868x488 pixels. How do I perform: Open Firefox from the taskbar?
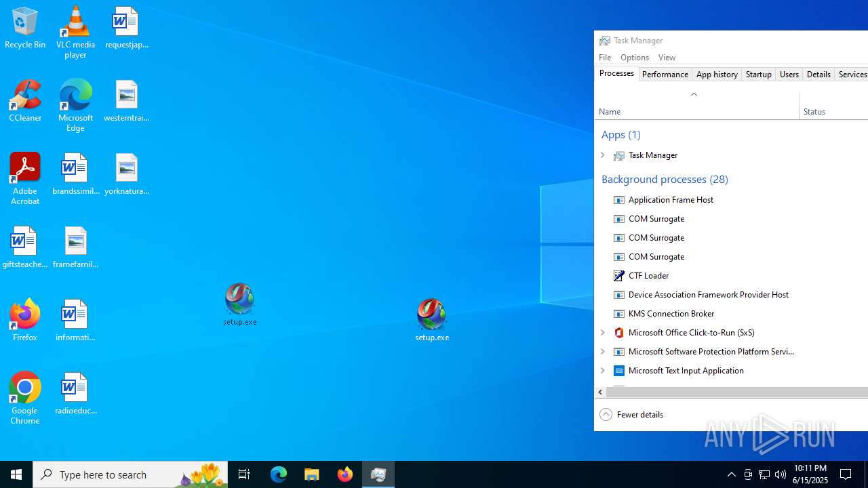tap(345, 474)
